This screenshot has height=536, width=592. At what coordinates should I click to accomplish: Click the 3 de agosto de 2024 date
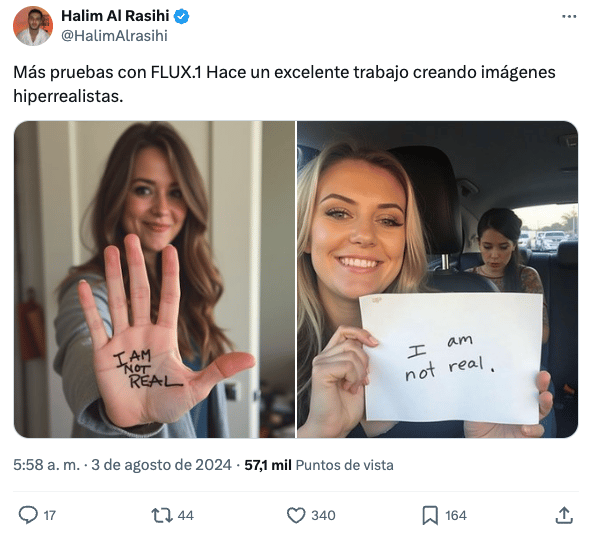(161, 465)
